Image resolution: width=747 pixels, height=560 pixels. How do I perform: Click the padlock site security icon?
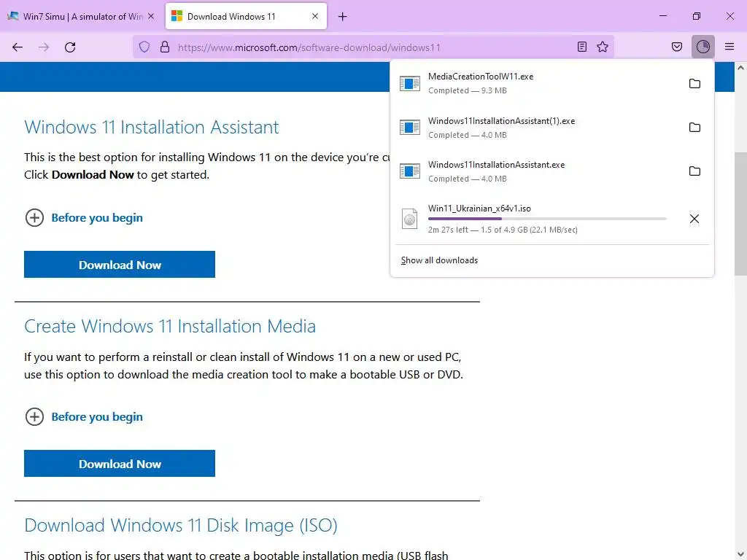click(x=165, y=47)
